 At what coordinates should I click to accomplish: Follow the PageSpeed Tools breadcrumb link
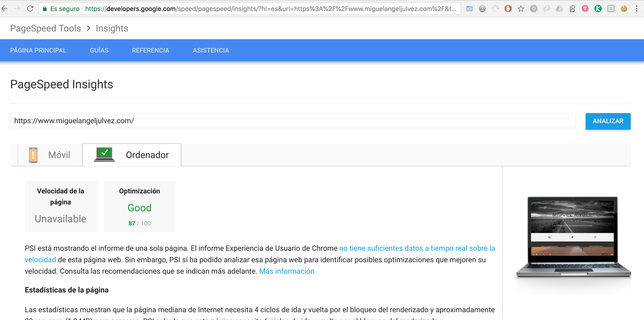coord(45,28)
